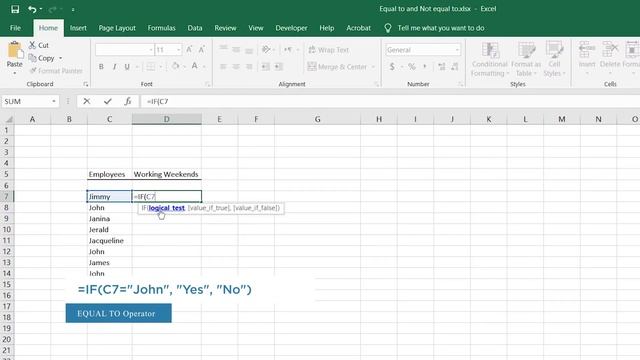Toggle Wrap Text
This screenshot has width=640, height=360.
[x=329, y=50]
